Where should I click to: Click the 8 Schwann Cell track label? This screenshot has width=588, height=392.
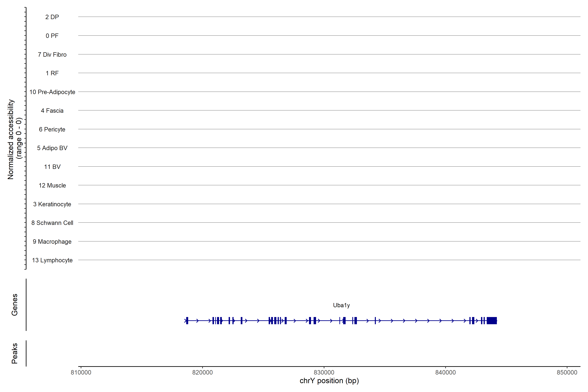pos(52,223)
